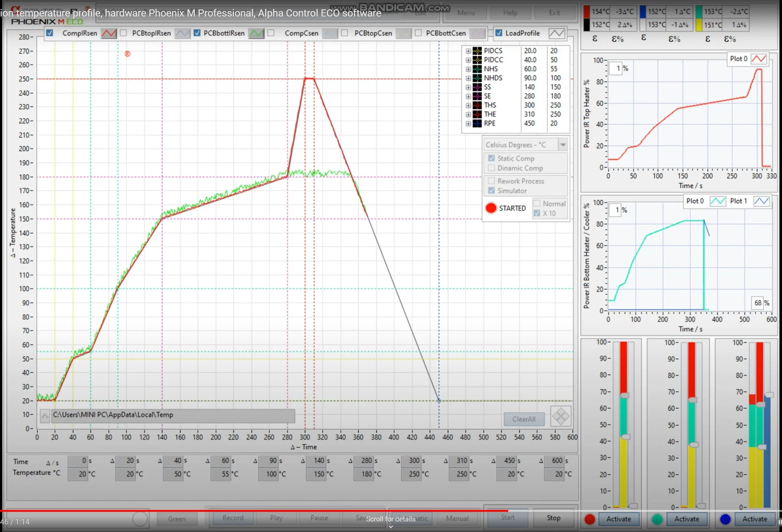Open the Celsius Degrees units dropdown
The width and height of the screenshot is (782, 532).
point(563,145)
